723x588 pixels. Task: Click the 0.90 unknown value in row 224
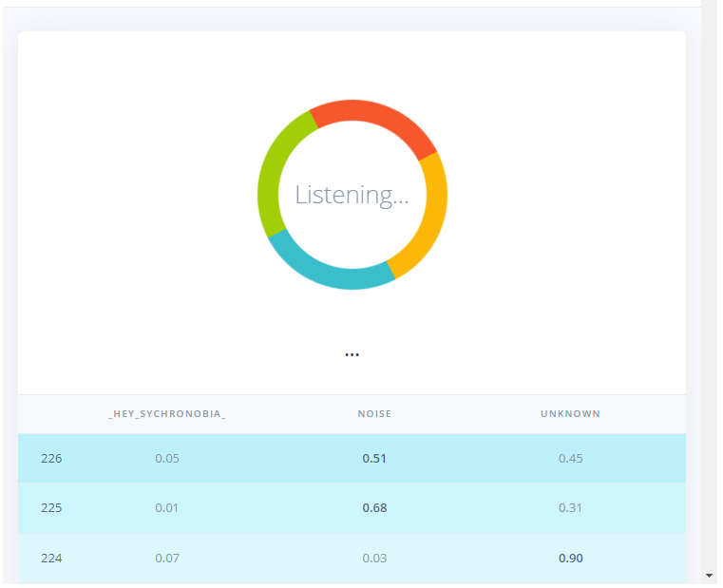pyautogui.click(x=570, y=558)
